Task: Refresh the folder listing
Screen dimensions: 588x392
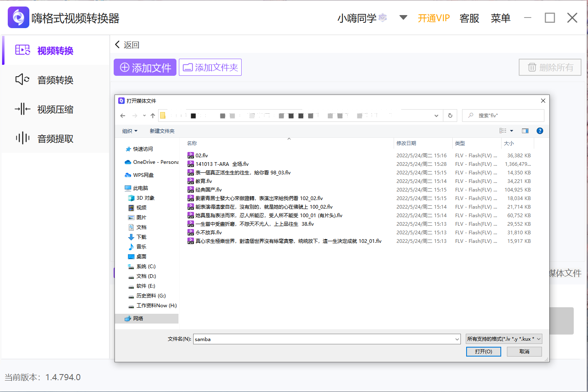Action: [450, 116]
